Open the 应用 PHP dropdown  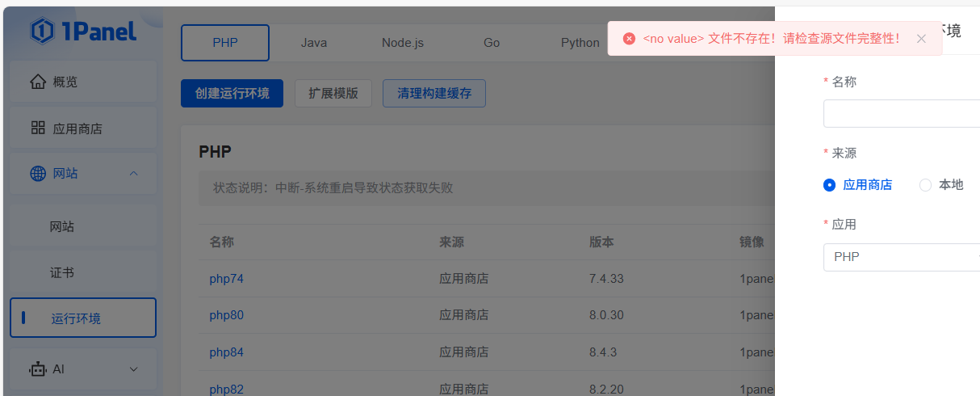[x=901, y=257]
